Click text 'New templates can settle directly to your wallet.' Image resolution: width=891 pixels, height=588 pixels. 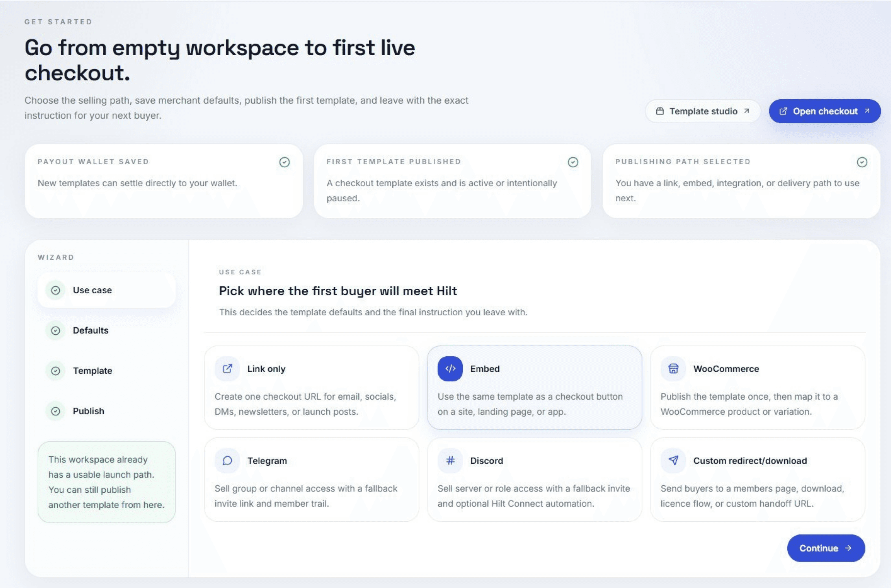tap(137, 183)
